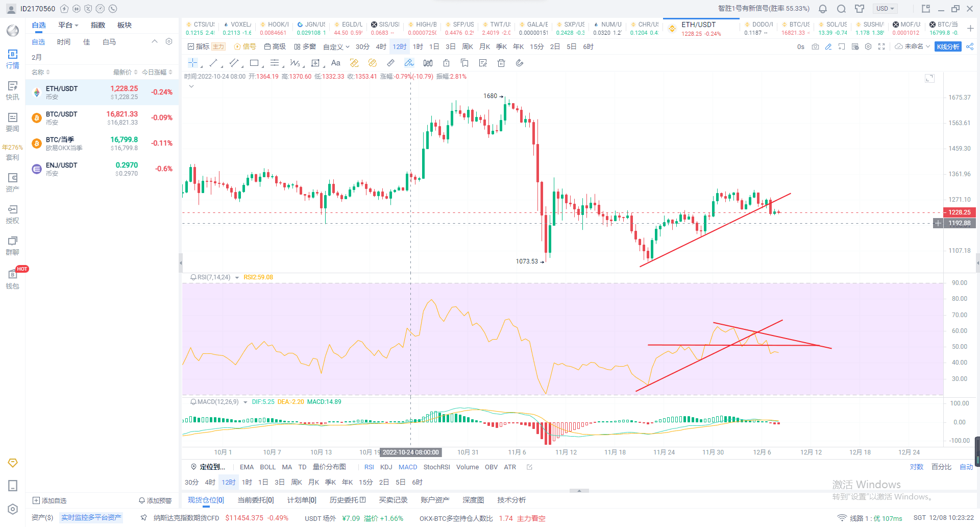Expand the 自定义 custom period dropdown
The image size is (980, 527).
[x=336, y=46]
